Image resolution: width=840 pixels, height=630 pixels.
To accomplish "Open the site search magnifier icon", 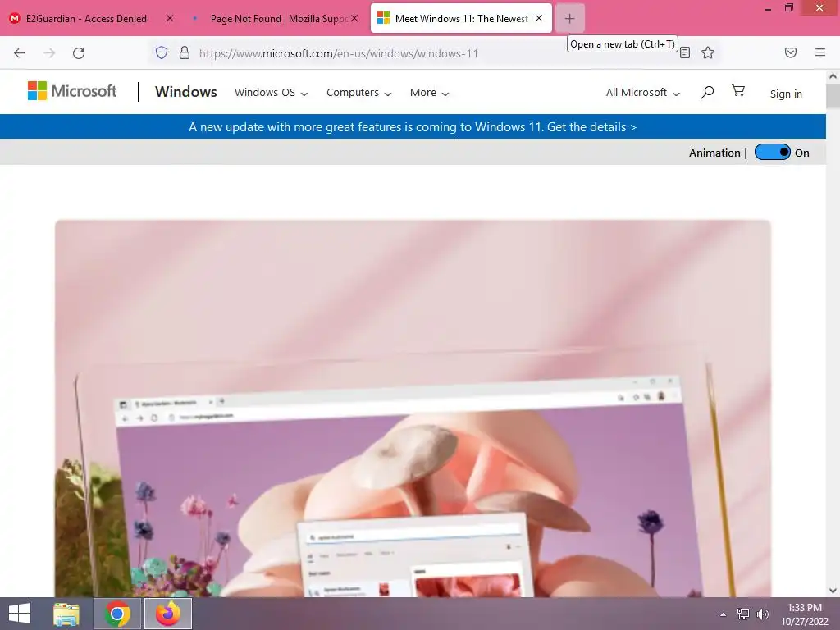I will tap(707, 93).
